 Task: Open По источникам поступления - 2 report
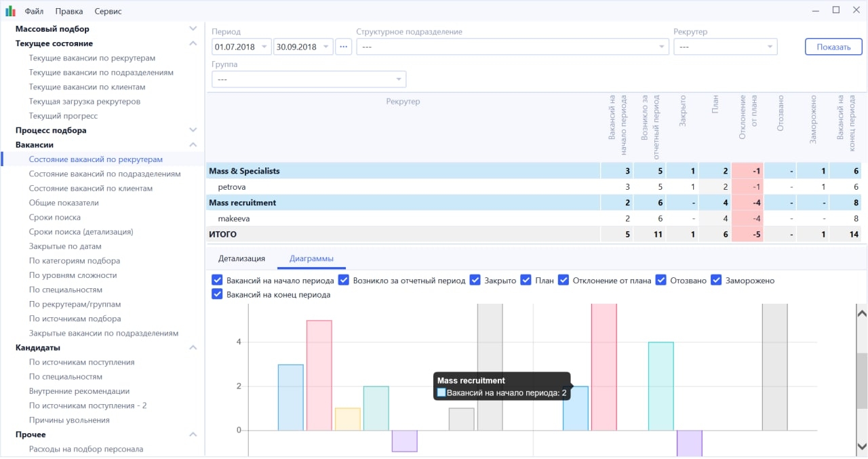88,405
